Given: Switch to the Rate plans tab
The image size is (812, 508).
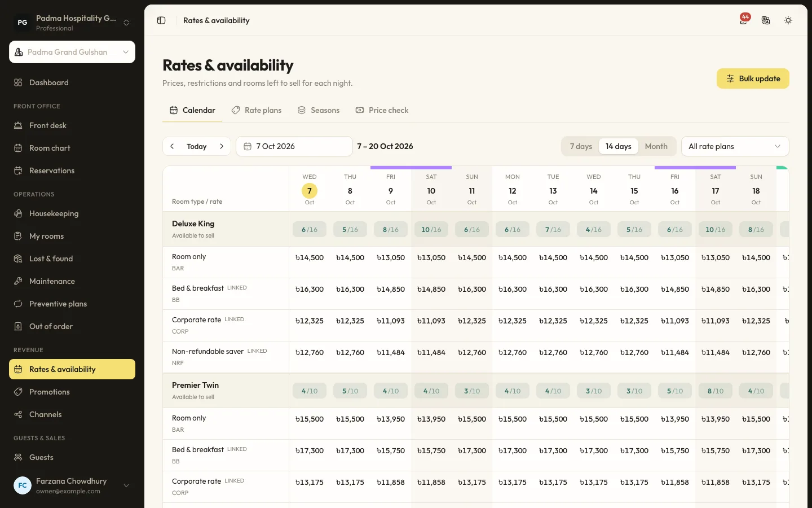Looking at the screenshot, I should (257, 110).
